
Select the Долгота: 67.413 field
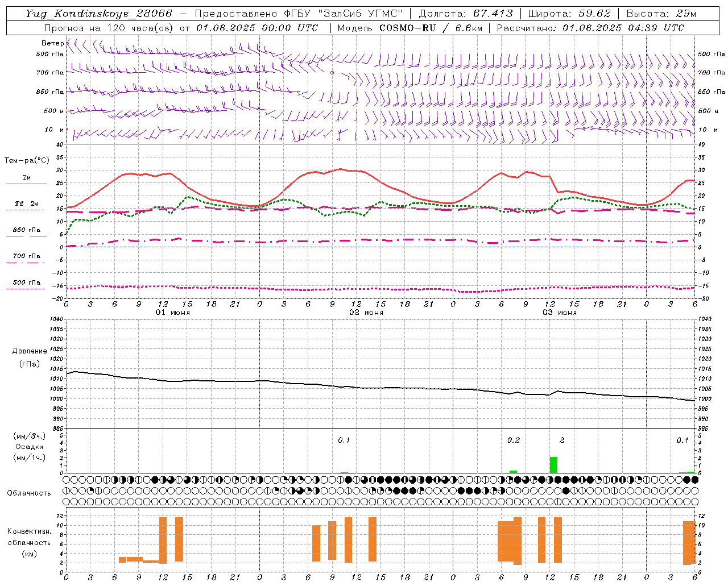tap(466, 14)
